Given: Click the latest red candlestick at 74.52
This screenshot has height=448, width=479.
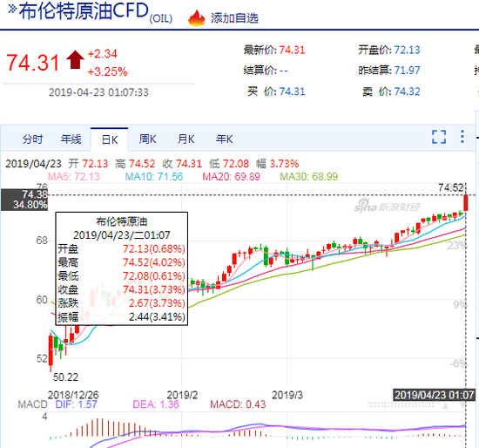Looking at the screenshot, I should coord(466,203).
